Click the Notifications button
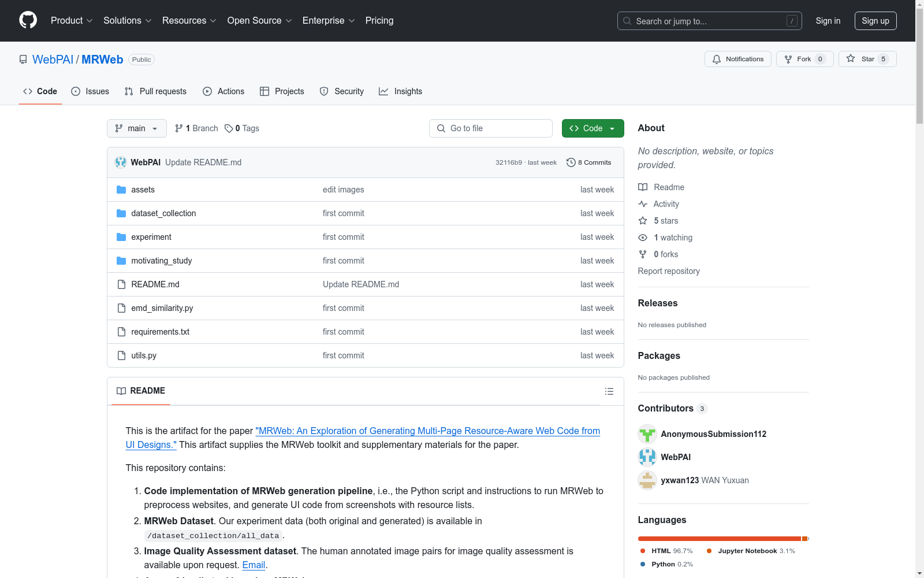Image resolution: width=924 pixels, height=578 pixels. [738, 59]
